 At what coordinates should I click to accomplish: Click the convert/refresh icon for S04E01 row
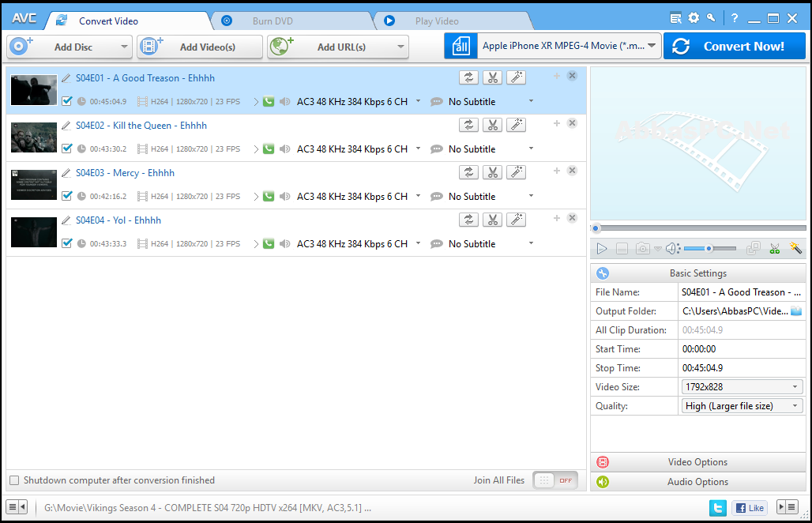point(468,77)
